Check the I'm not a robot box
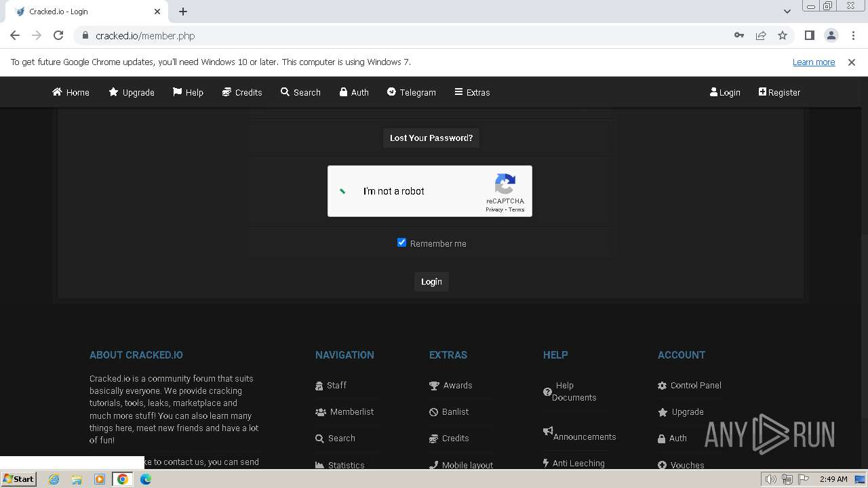This screenshot has width=868, height=488. click(x=343, y=191)
